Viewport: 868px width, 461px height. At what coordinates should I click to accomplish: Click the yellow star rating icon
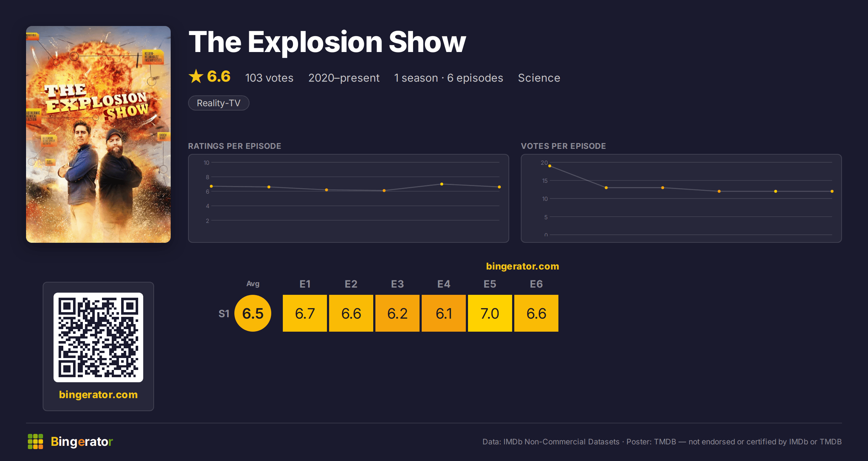(x=196, y=77)
